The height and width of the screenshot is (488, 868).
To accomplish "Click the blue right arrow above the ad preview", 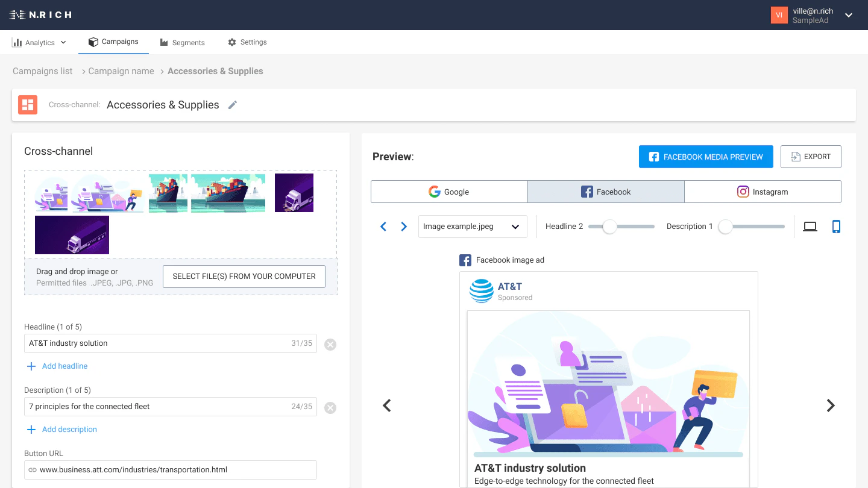I will coord(403,227).
